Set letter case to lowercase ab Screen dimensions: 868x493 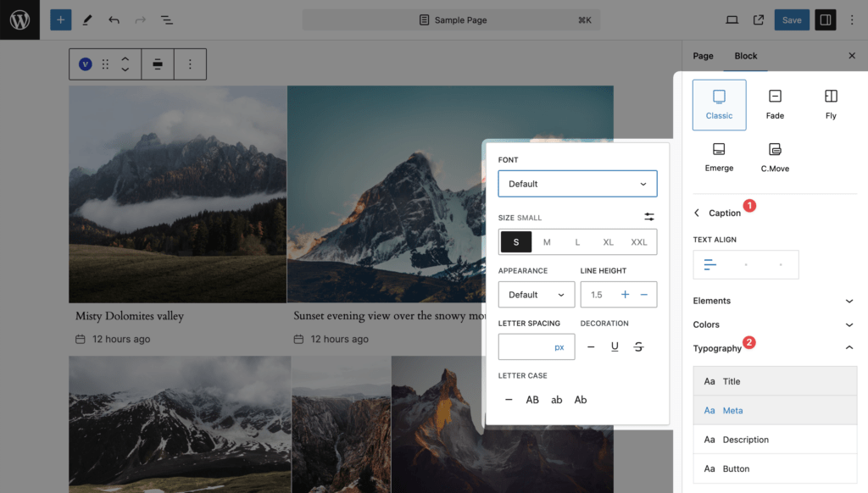pos(556,400)
